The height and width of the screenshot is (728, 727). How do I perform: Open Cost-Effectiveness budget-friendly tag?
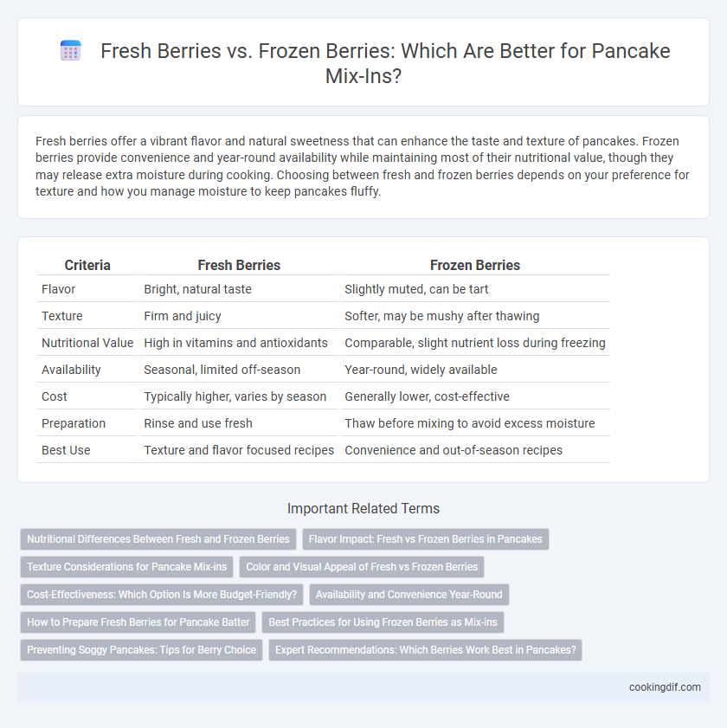(162, 595)
